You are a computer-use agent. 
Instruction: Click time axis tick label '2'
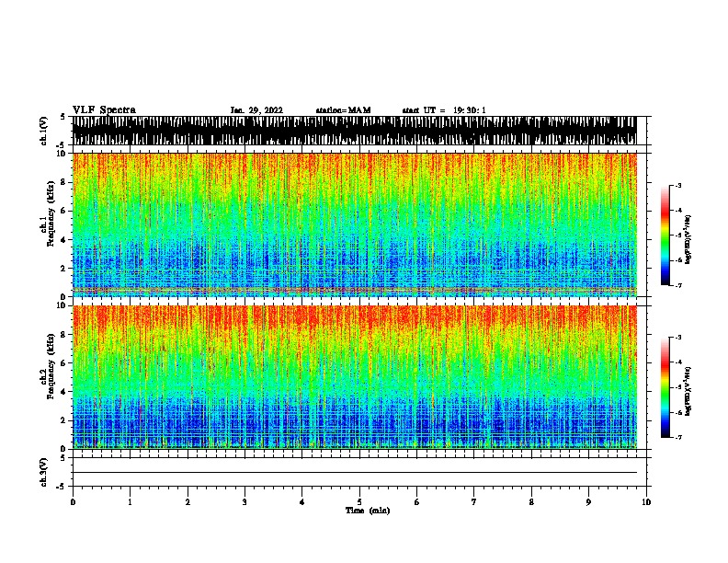pos(188,502)
